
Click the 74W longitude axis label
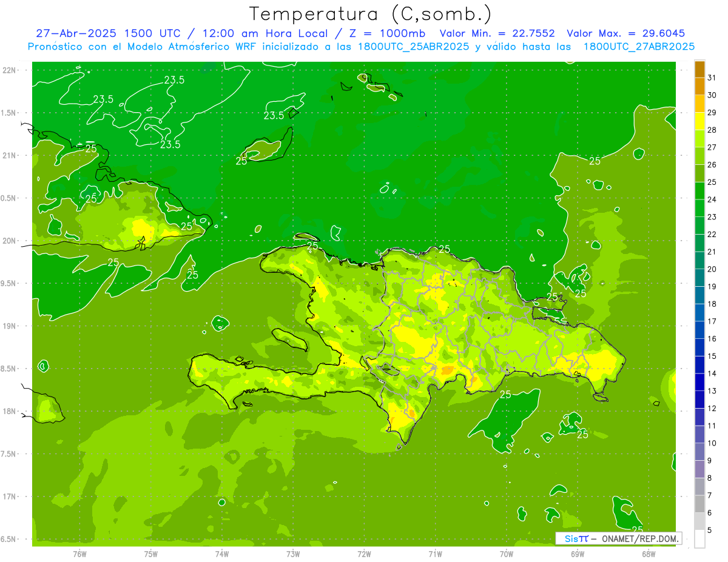point(222,554)
